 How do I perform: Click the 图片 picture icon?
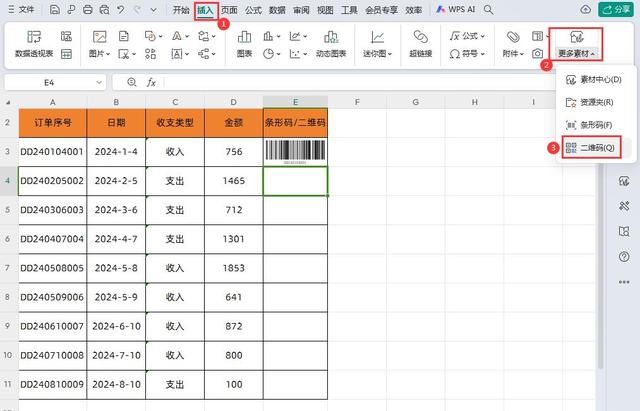tap(100, 37)
